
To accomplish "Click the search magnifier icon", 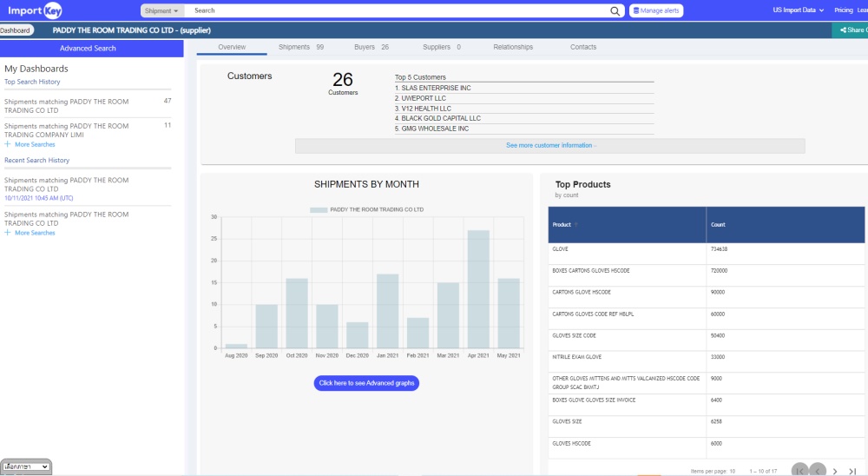I will point(615,10).
